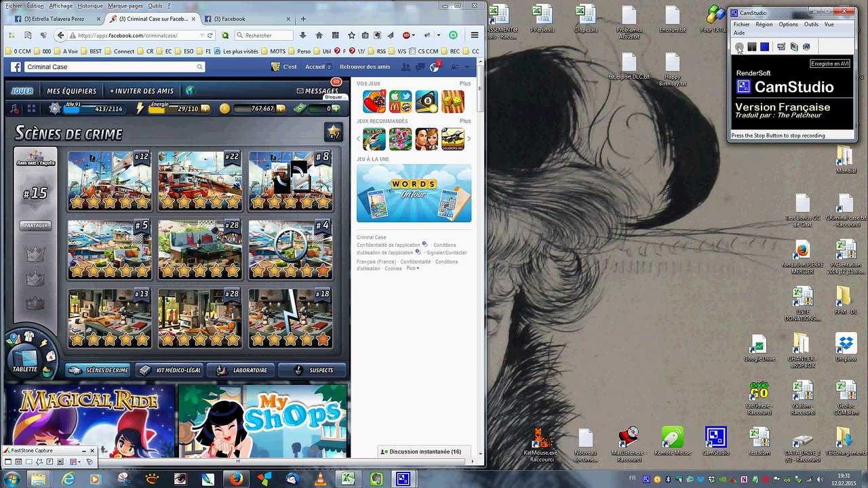Add energy with the plus button
868x488 pixels.
pyautogui.click(x=204, y=108)
